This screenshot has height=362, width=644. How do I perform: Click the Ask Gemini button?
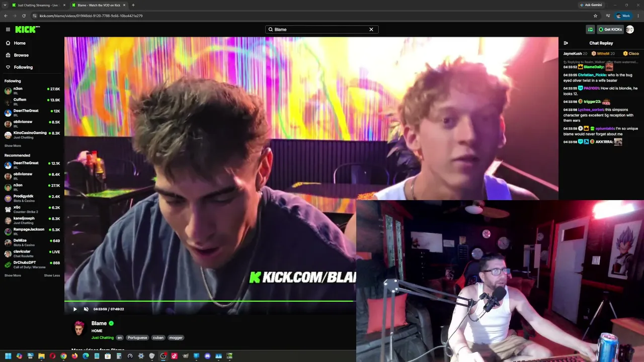(x=591, y=5)
